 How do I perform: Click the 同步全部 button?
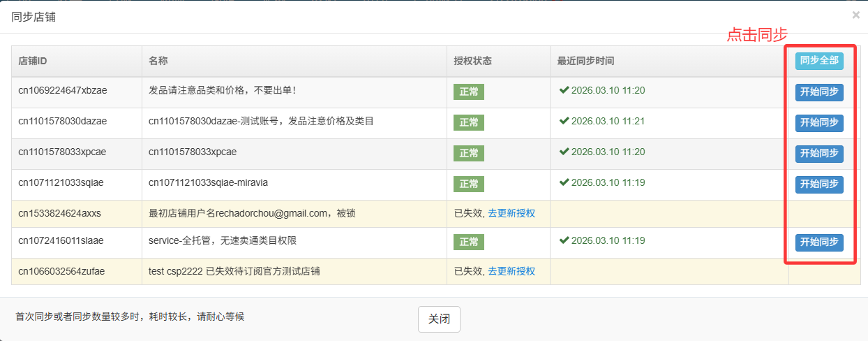[819, 61]
